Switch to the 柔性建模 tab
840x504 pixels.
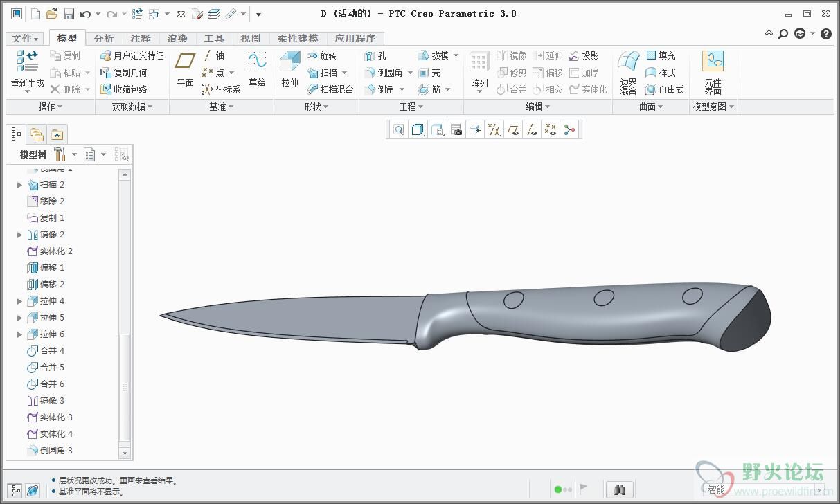tap(298, 39)
